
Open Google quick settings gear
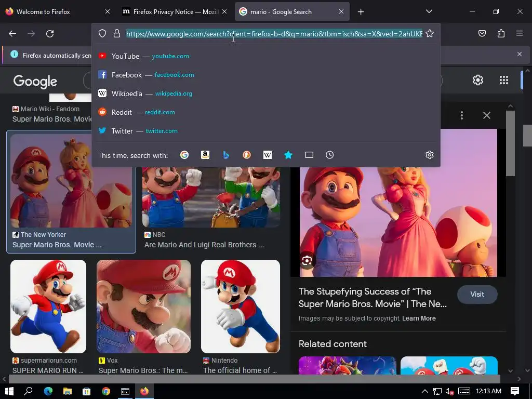(x=478, y=80)
